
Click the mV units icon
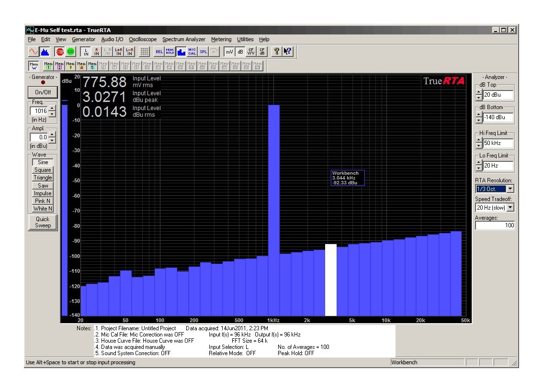click(x=229, y=51)
